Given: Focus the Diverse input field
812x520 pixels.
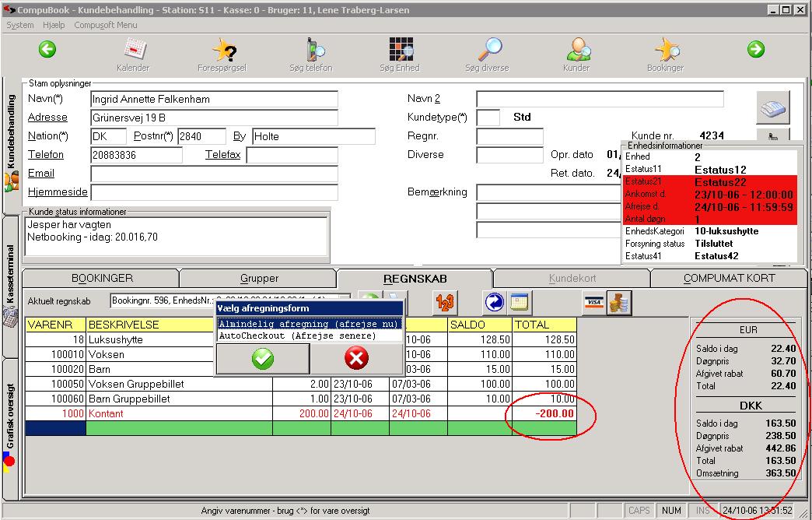Looking at the screenshot, I should [509, 155].
